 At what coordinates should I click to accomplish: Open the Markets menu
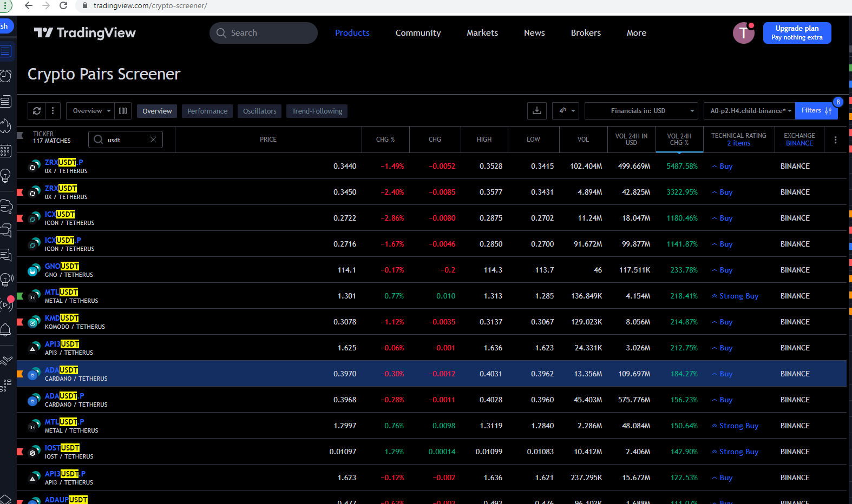[x=482, y=33]
